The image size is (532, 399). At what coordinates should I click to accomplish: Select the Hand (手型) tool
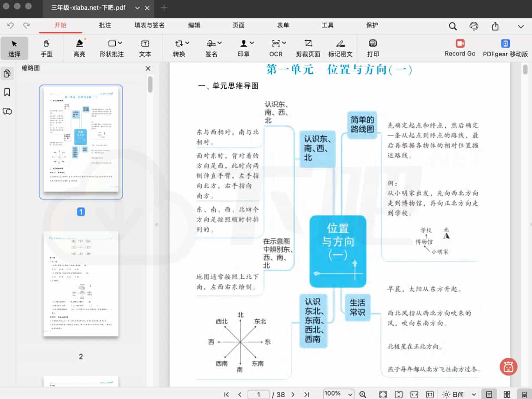coord(47,48)
